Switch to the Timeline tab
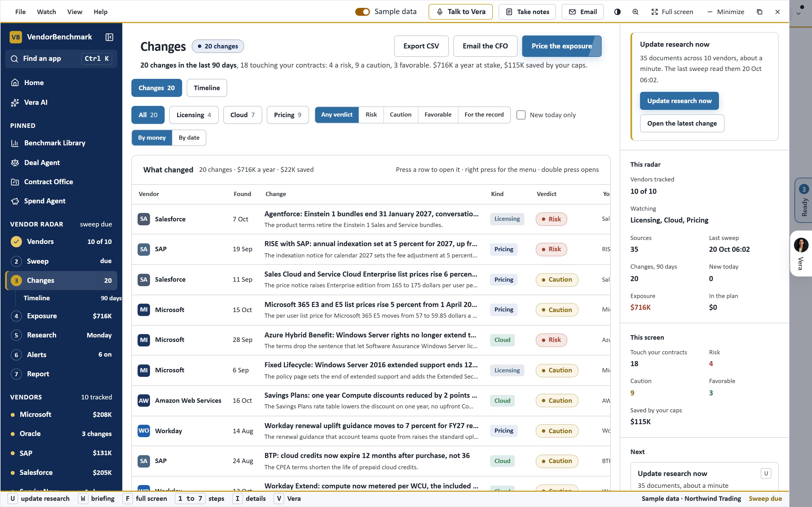 [x=207, y=88]
